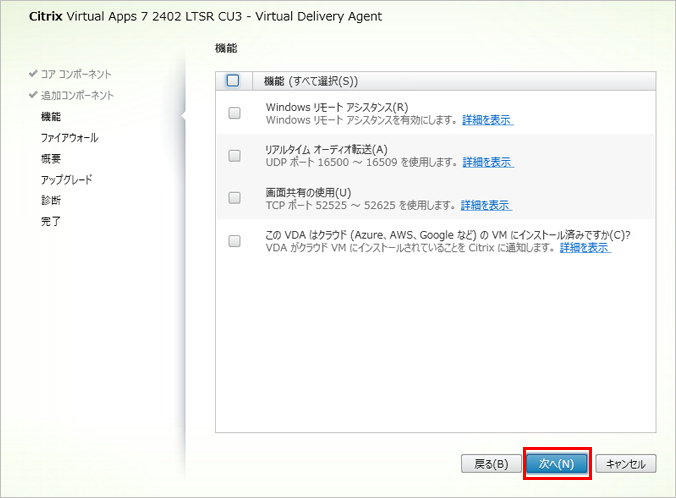Open 詳細を表示 link for TCP ports 52525
The width and height of the screenshot is (676, 498).
[x=486, y=205]
